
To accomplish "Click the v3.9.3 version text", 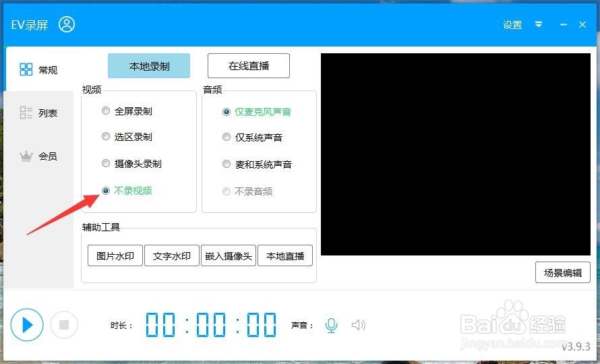I will tap(576, 346).
